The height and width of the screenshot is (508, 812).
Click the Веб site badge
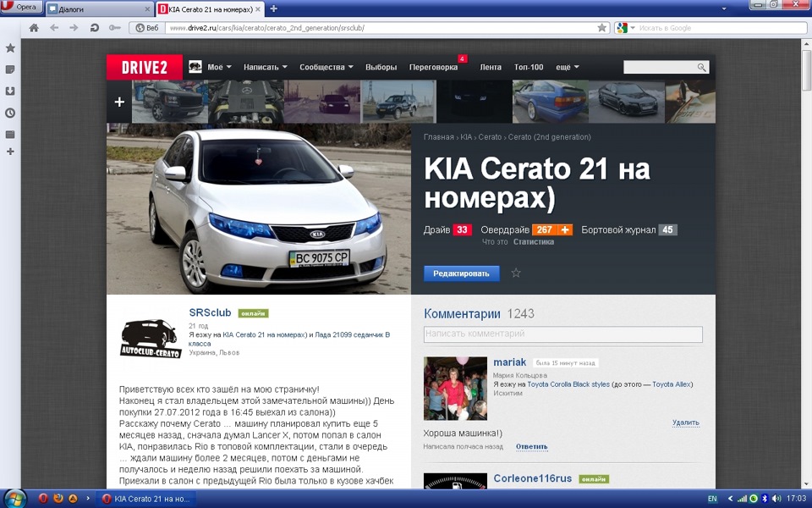pos(147,28)
